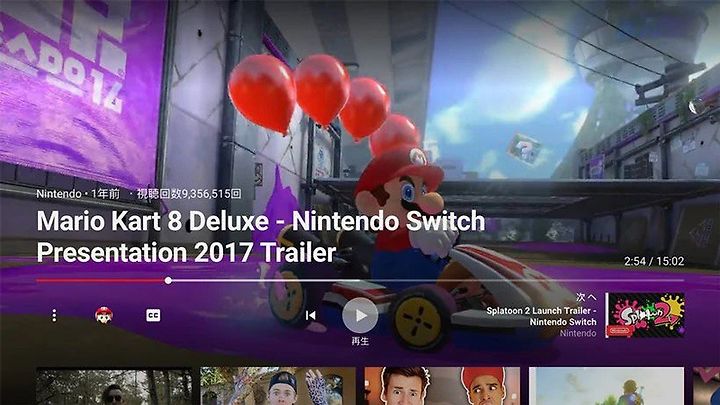This screenshot has width=720, height=405.
Task: Seek to the unplayed part of the progress bar
Action: (427, 280)
